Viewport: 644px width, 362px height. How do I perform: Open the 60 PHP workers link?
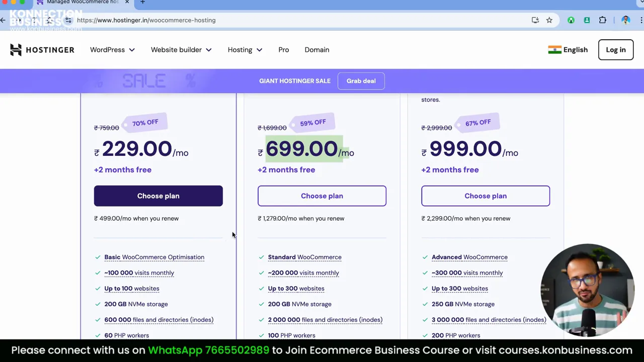tap(127, 335)
